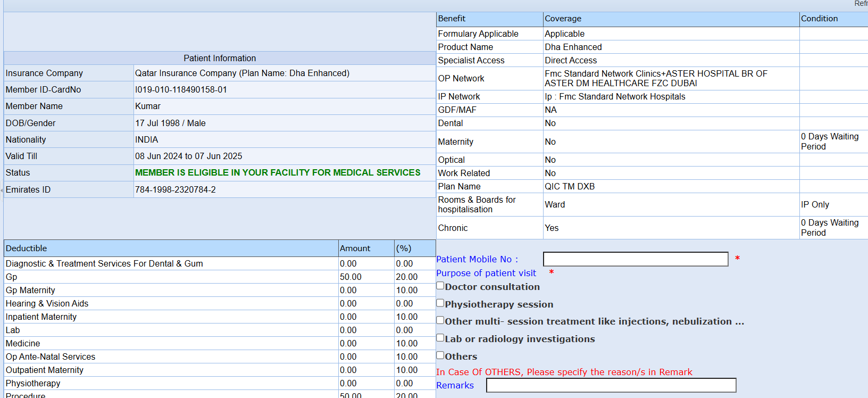Collapse the left panel using the arrow handle

coord(2,190)
